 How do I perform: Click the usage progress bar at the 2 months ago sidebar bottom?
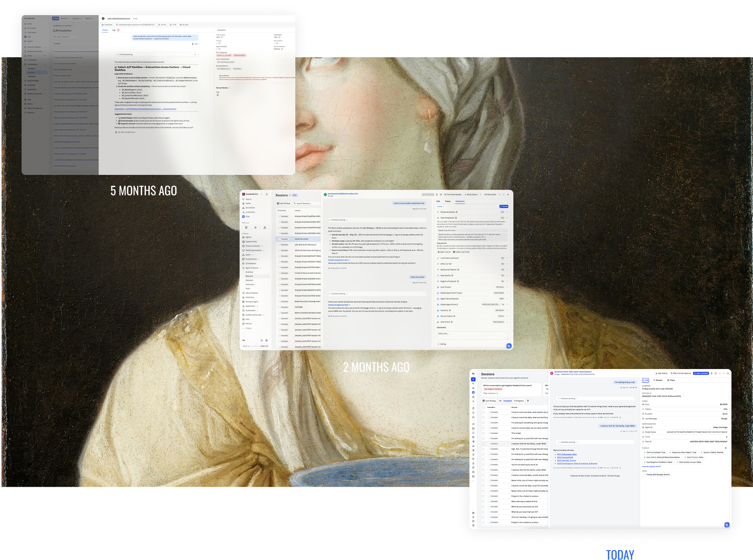click(254, 346)
